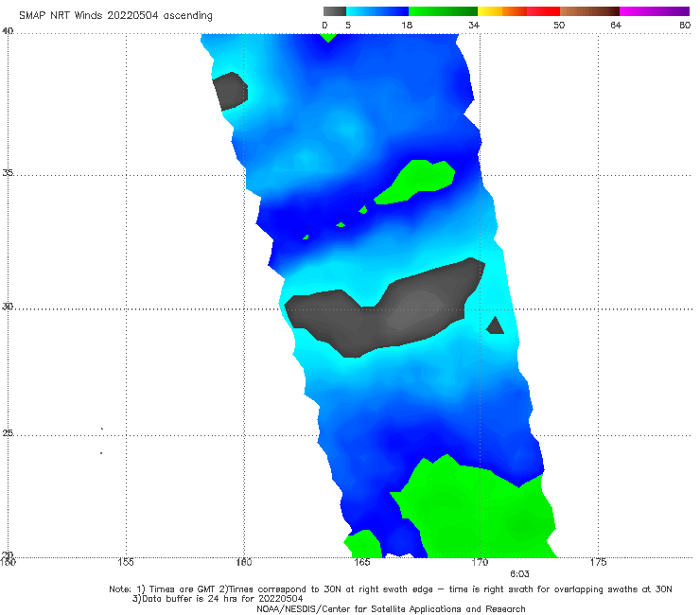The width and height of the screenshot is (700, 615).
Task: Pick the magenta 64–80 color bar segment
Action: [655, 11]
